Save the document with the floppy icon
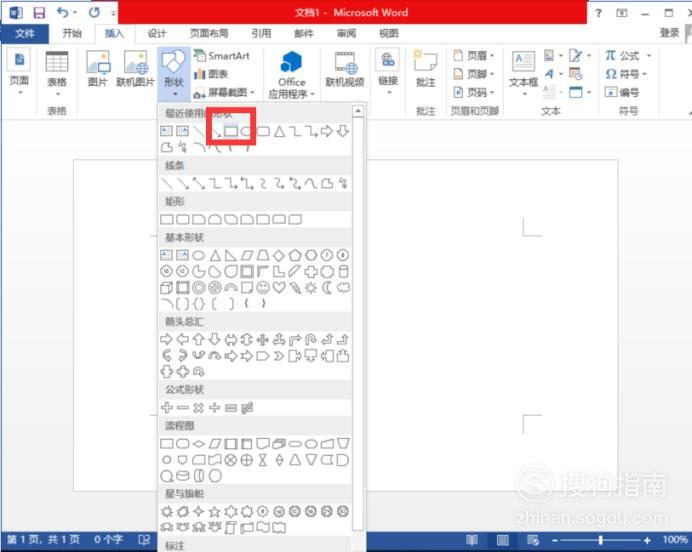 click(x=39, y=12)
